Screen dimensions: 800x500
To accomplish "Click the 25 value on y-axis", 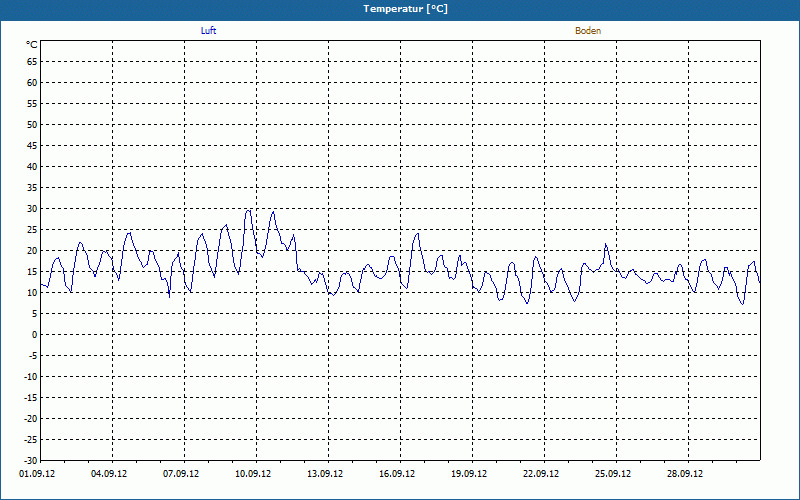I will 32,230.
